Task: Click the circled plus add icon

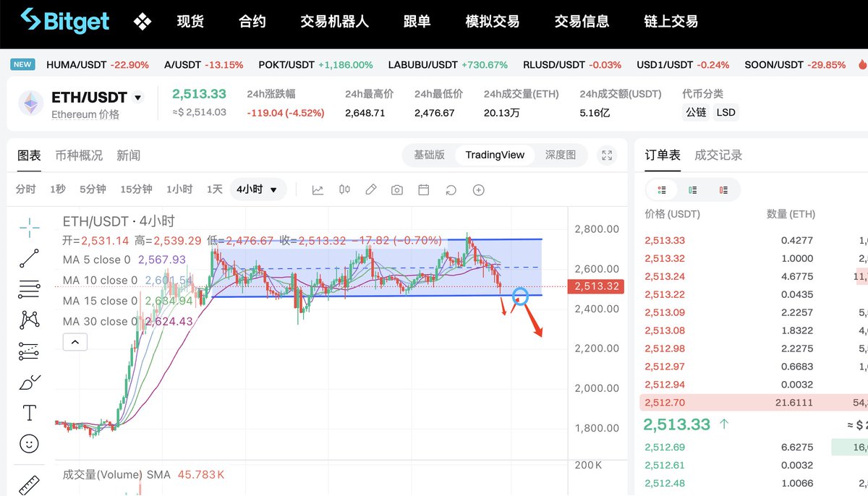Action: (x=478, y=190)
